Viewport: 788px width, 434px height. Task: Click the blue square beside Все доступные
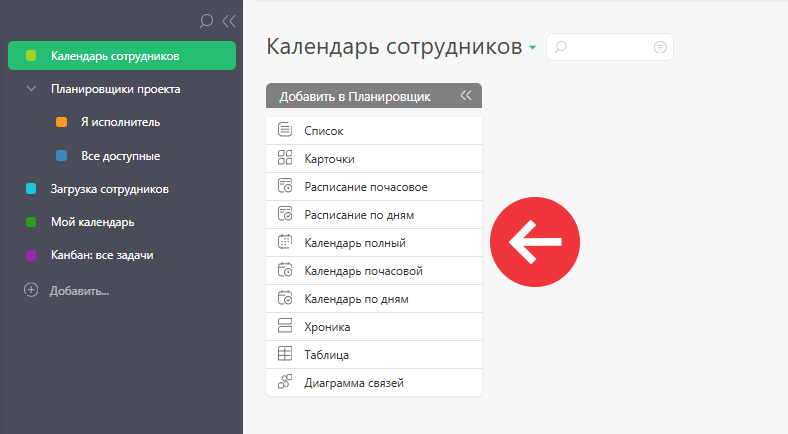pyautogui.click(x=61, y=156)
